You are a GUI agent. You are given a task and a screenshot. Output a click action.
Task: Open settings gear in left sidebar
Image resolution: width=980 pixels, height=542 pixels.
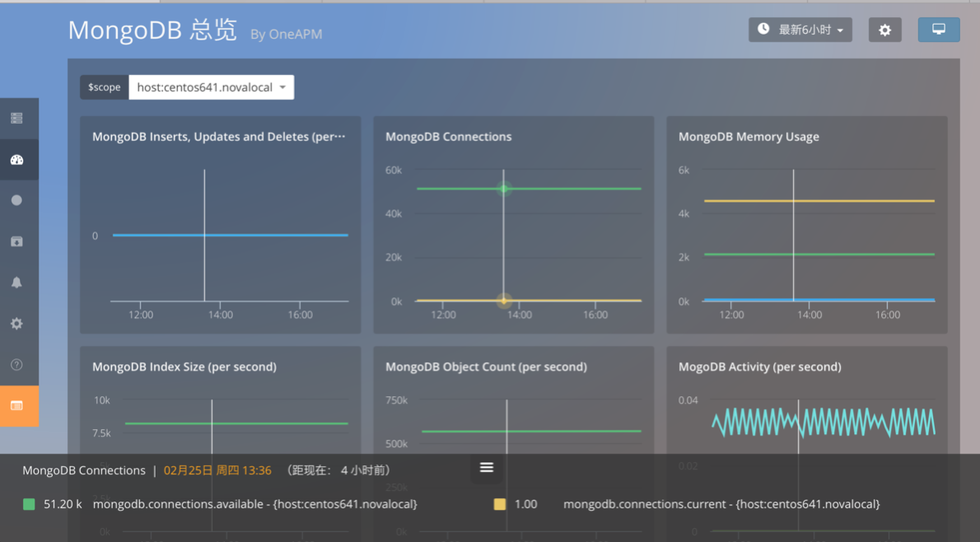16,324
